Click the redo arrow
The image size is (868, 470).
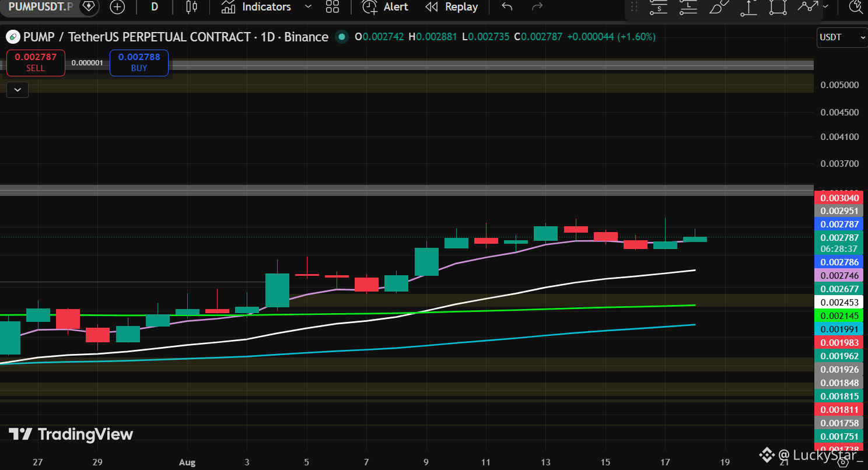(x=537, y=7)
